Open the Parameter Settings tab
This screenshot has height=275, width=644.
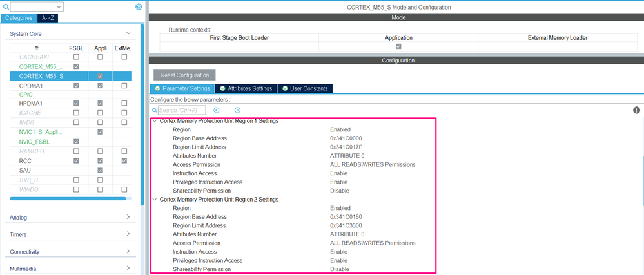click(x=182, y=89)
